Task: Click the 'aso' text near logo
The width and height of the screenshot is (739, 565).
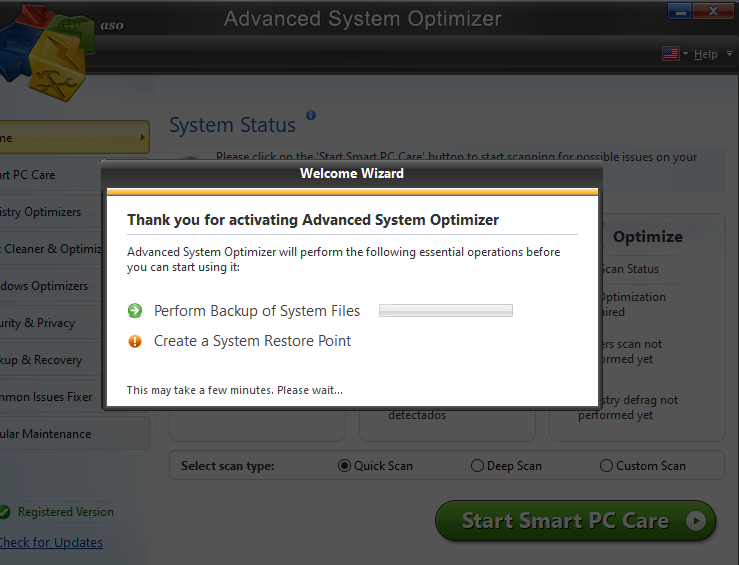Action: (112, 25)
